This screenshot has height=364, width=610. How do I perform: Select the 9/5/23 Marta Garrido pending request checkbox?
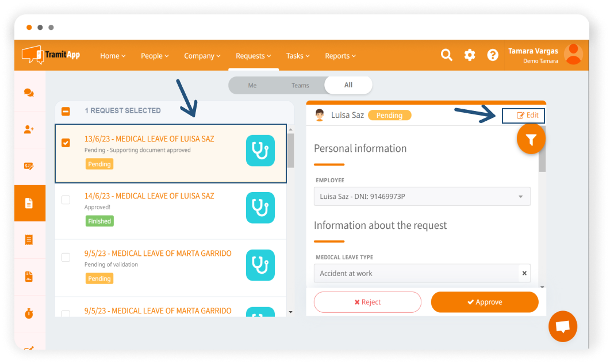click(66, 257)
